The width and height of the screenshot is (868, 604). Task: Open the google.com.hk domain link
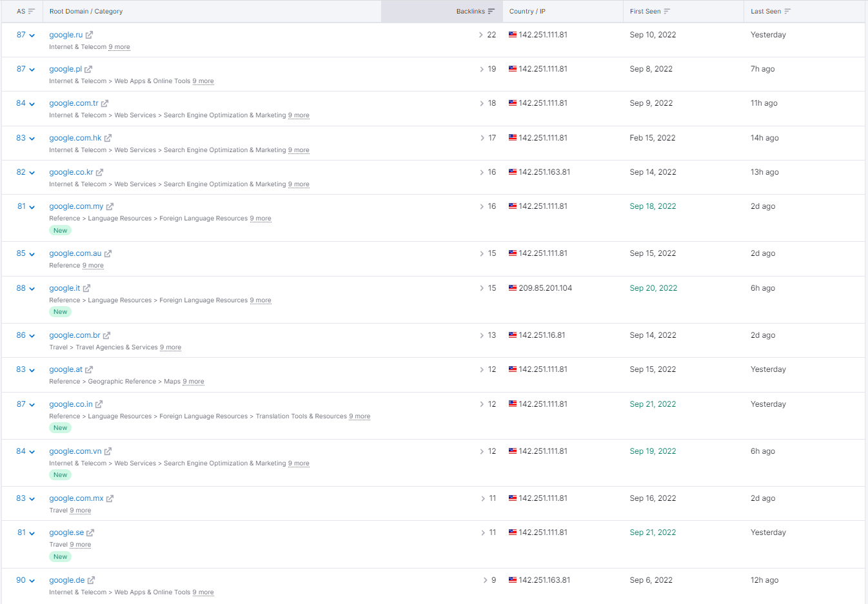[75, 138]
